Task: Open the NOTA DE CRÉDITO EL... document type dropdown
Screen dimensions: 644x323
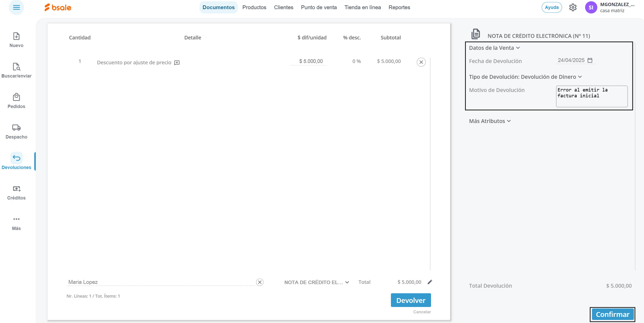Action: (317, 282)
